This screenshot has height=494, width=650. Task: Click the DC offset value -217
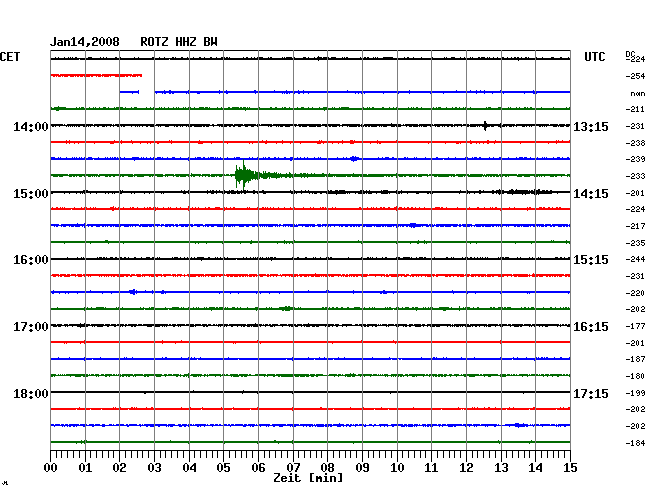pyautogui.click(x=635, y=226)
